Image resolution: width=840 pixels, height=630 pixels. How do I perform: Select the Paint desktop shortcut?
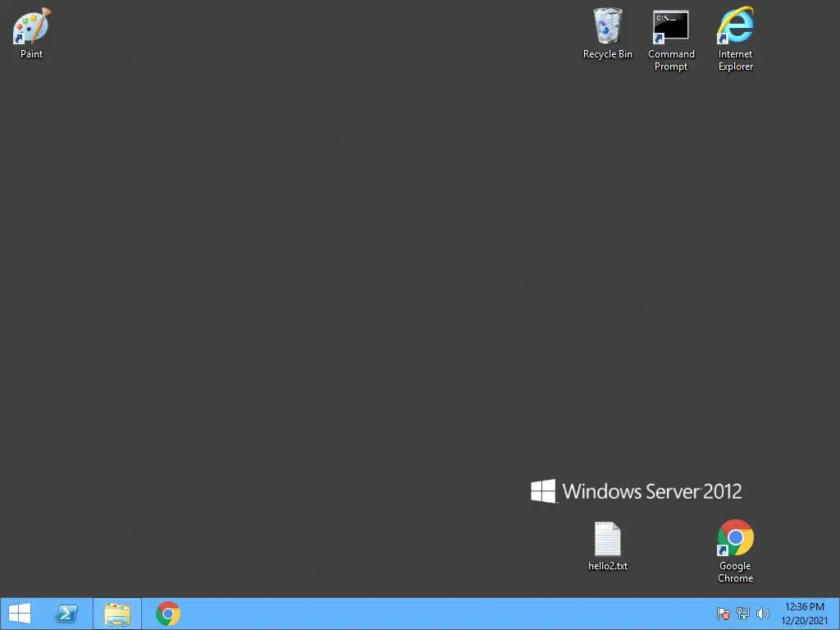pos(32,33)
